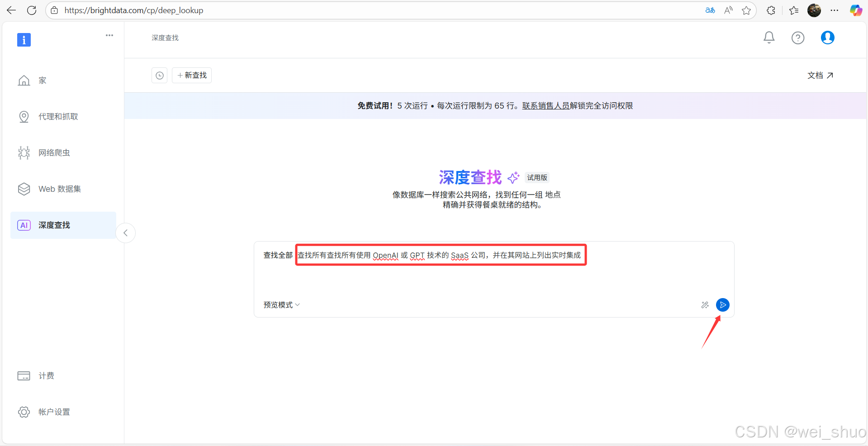Image resolution: width=868 pixels, height=446 pixels.
Task: Go back with the browser back arrow
Action: click(x=11, y=10)
